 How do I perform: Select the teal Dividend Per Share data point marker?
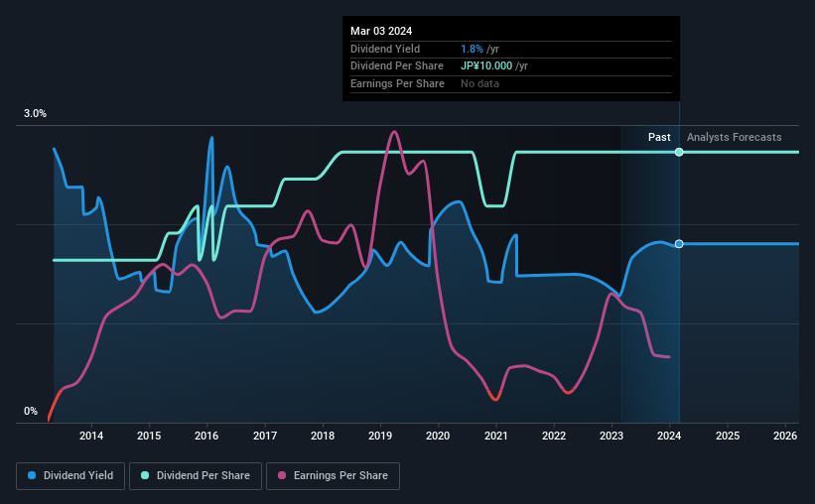pos(679,152)
